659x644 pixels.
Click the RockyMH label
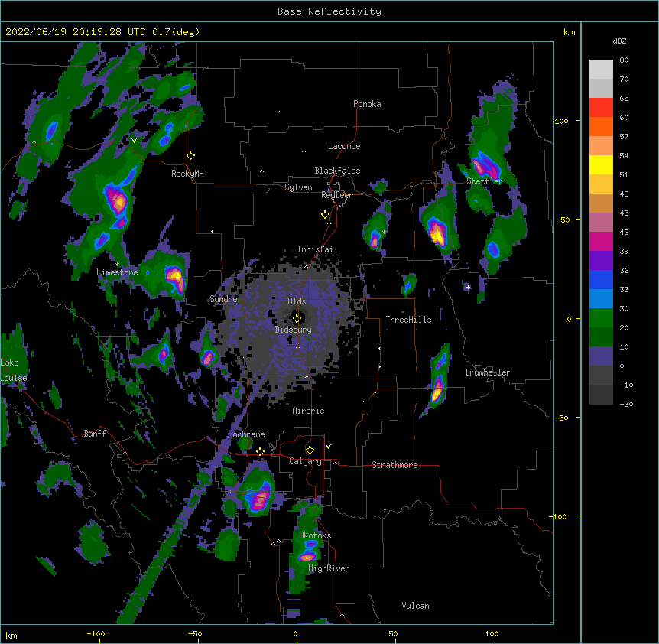pos(187,174)
